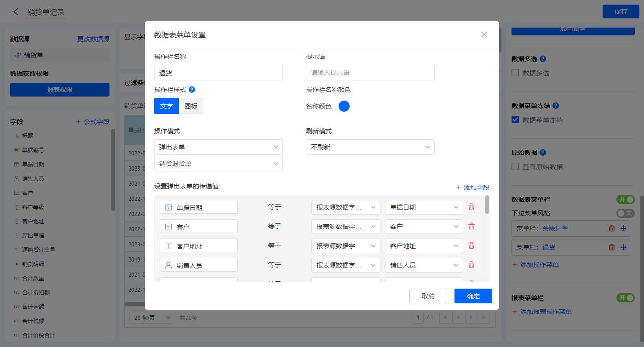The width and height of the screenshot is (644, 347).
Task: Click the back arrow beside 销货单记录
Action: pos(16,12)
